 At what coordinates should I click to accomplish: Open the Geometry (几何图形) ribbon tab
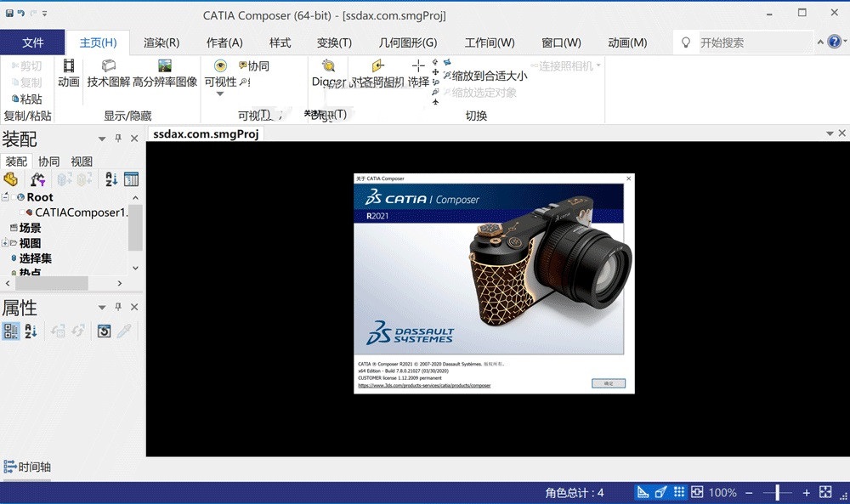[x=408, y=42]
